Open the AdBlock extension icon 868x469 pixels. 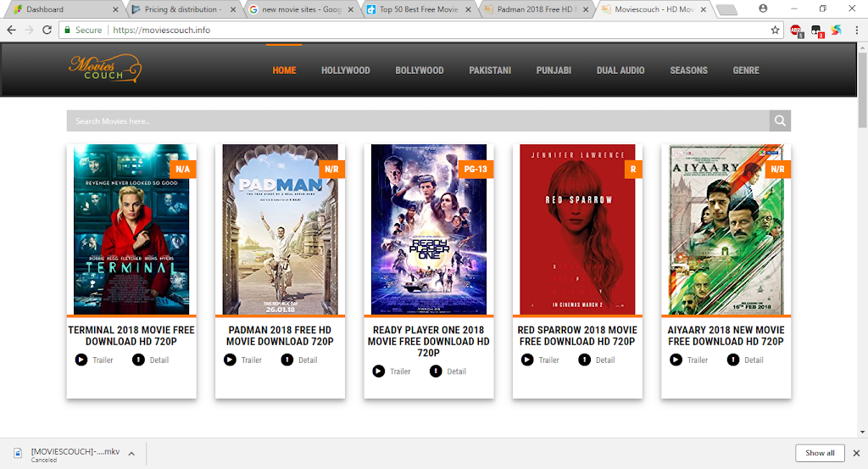pos(797,31)
